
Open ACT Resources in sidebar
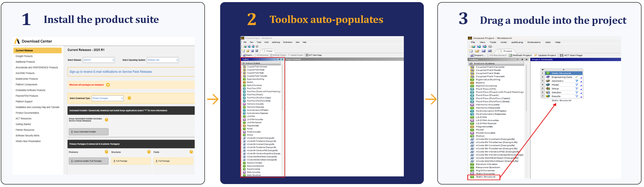coord(23,119)
